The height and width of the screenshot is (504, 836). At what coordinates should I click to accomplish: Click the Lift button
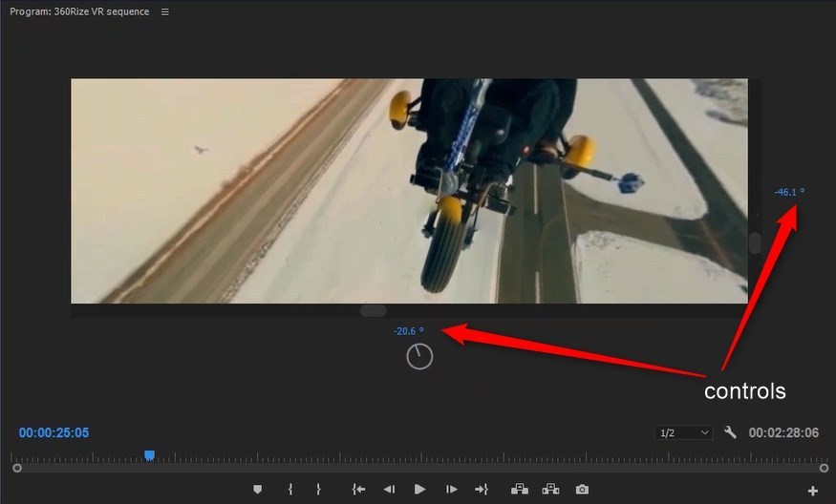coord(520,489)
